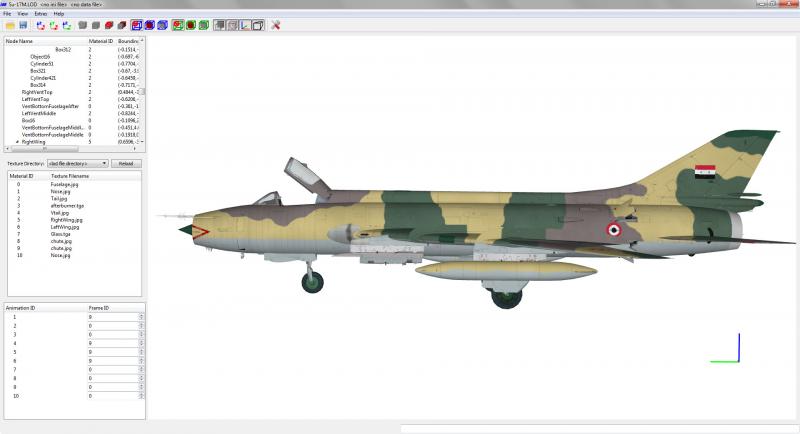Viewport: 800px width, 434px height.
Task: Click the save floppy disk icon
Action: click(x=23, y=25)
